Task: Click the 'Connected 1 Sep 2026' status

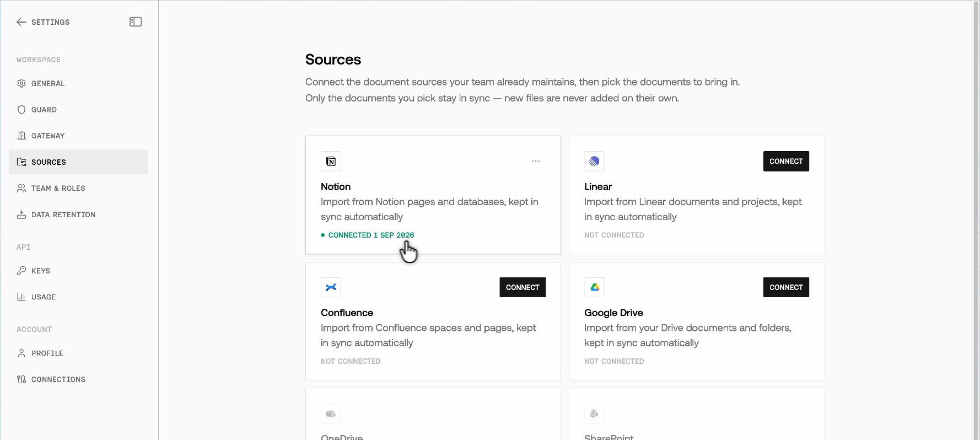Action: click(368, 235)
